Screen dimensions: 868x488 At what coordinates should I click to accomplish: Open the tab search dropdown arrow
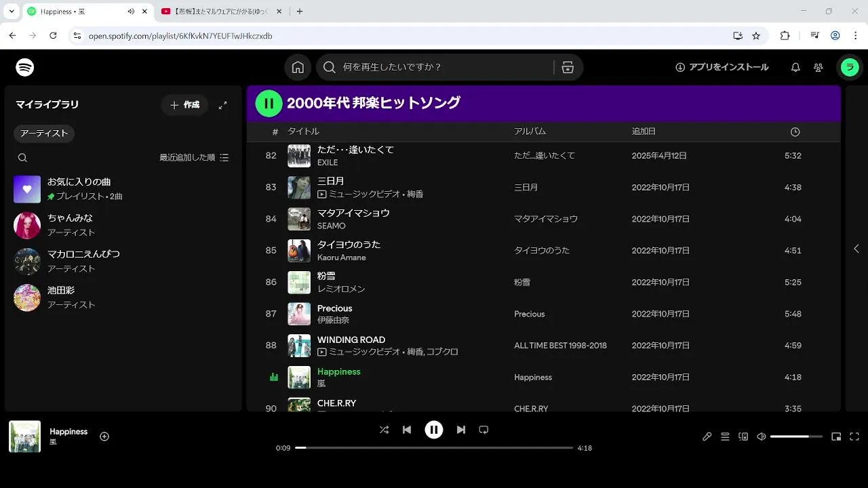tap(11, 12)
